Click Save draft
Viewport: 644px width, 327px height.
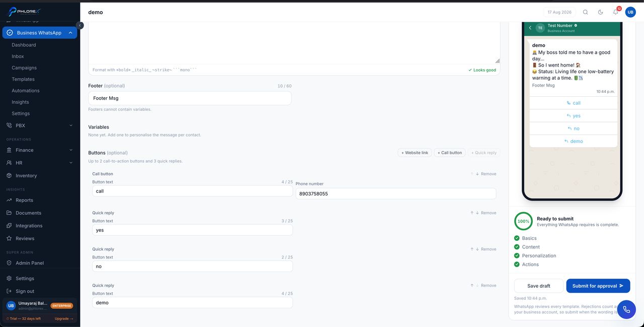tap(539, 286)
